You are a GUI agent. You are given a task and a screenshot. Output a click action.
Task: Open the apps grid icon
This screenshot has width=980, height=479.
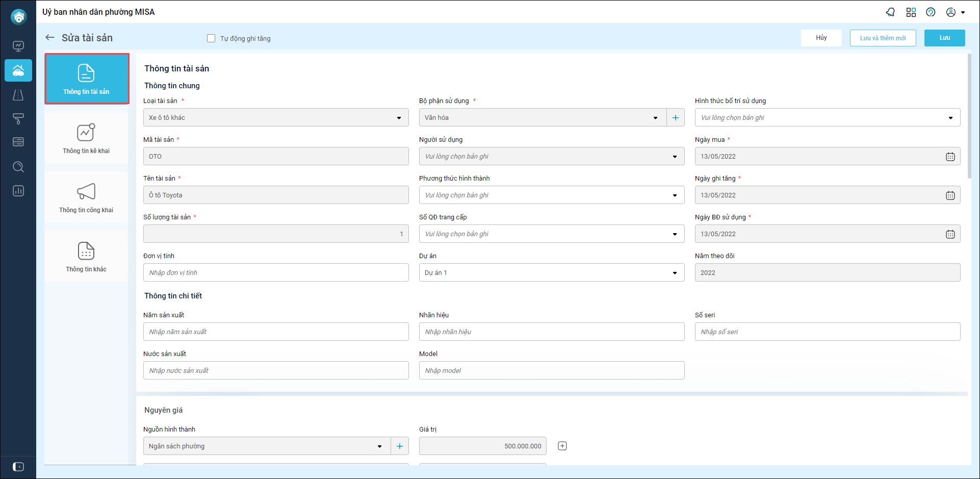pyautogui.click(x=911, y=12)
